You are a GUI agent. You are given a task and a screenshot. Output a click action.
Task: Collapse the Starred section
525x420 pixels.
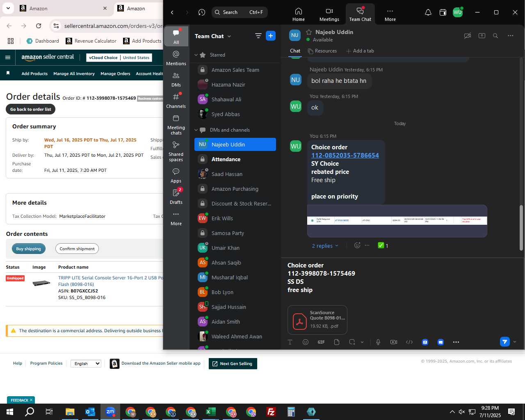(196, 55)
